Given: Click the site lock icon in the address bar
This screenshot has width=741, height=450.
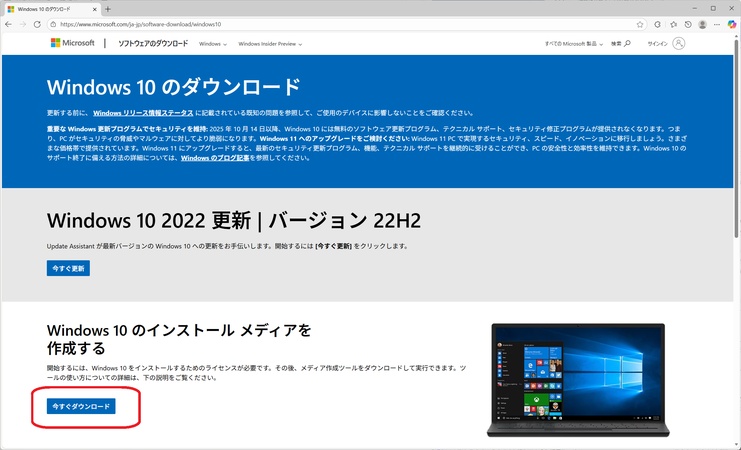Looking at the screenshot, I should [53, 25].
